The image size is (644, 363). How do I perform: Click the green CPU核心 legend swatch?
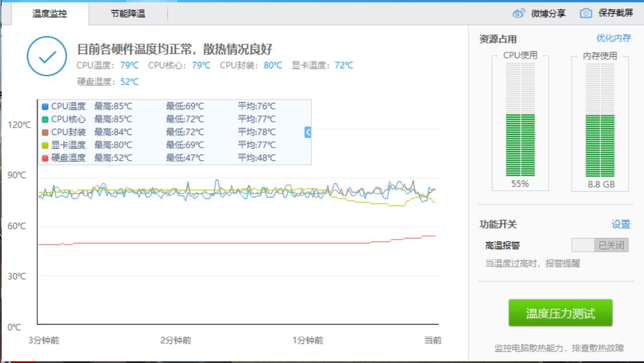point(45,119)
